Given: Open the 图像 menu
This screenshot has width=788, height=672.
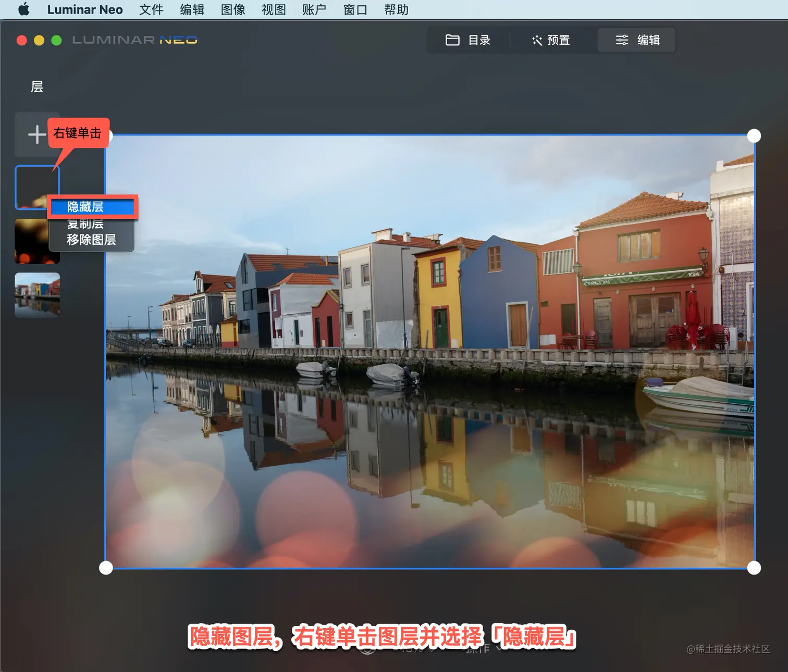Looking at the screenshot, I should [x=233, y=9].
